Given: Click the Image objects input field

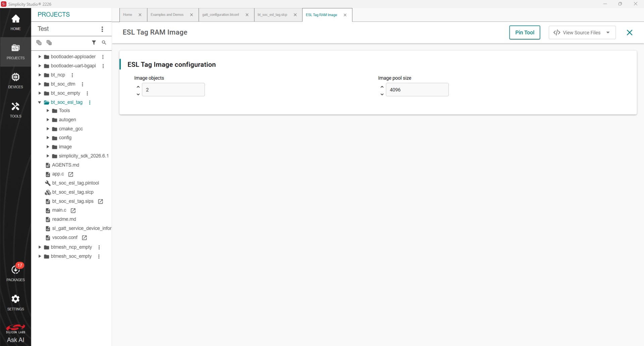Looking at the screenshot, I should [173, 90].
